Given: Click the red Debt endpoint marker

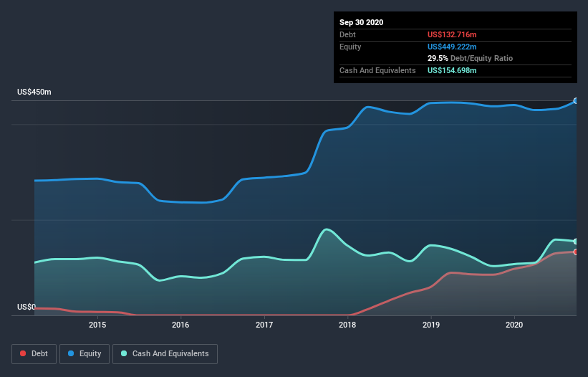Looking at the screenshot, I should (576, 252).
